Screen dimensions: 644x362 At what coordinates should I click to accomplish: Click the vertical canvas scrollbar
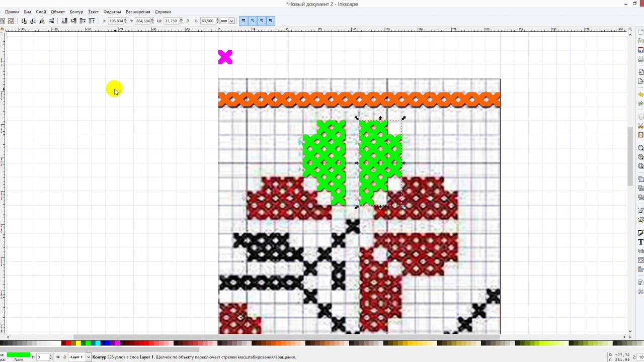point(631,157)
